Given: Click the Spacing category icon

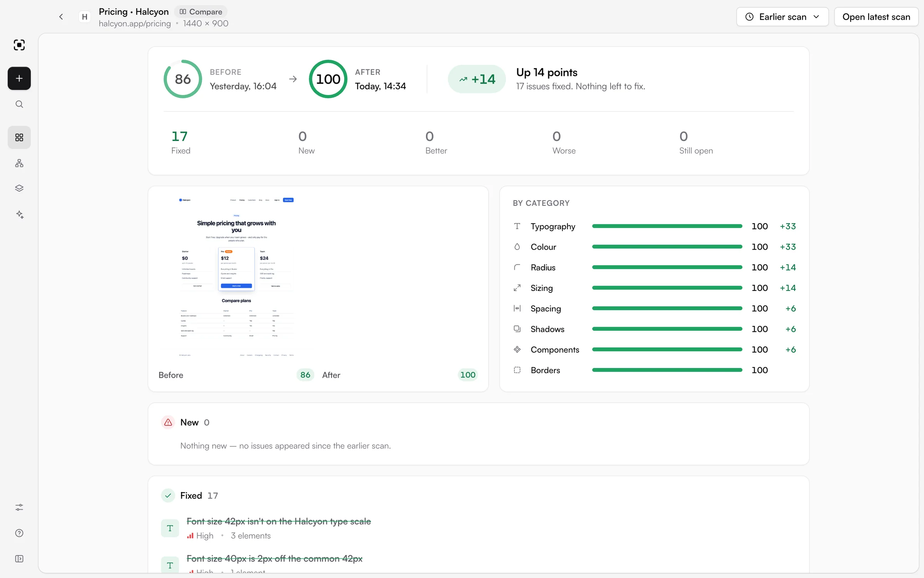Looking at the screenshot, I should pyautogui.click(x=517, y=308).
